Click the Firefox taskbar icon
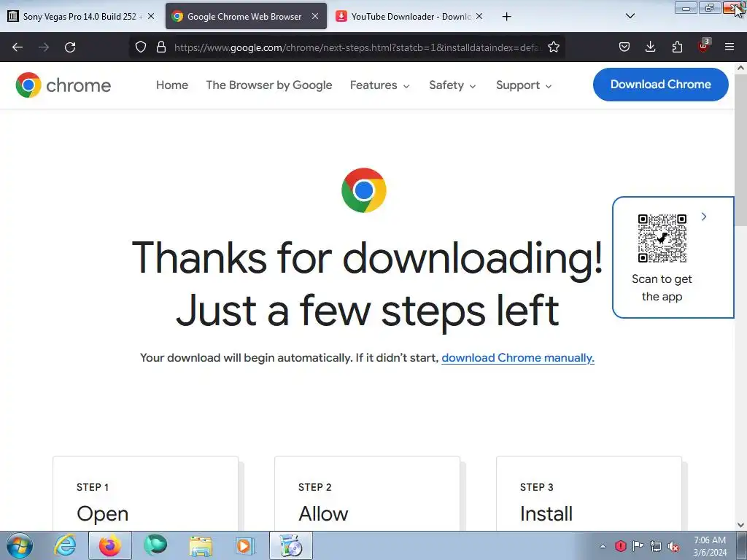Screen dimensions: 747x560 [110, 545]
